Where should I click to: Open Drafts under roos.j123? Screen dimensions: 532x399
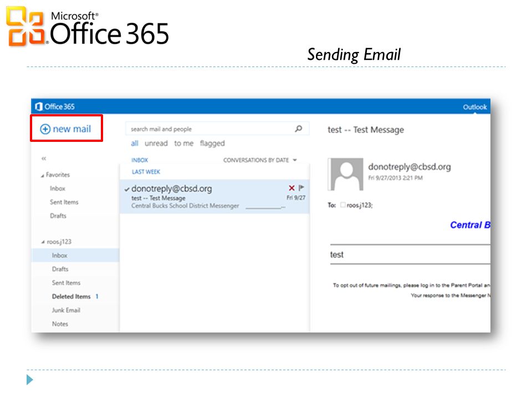(60, 269)
